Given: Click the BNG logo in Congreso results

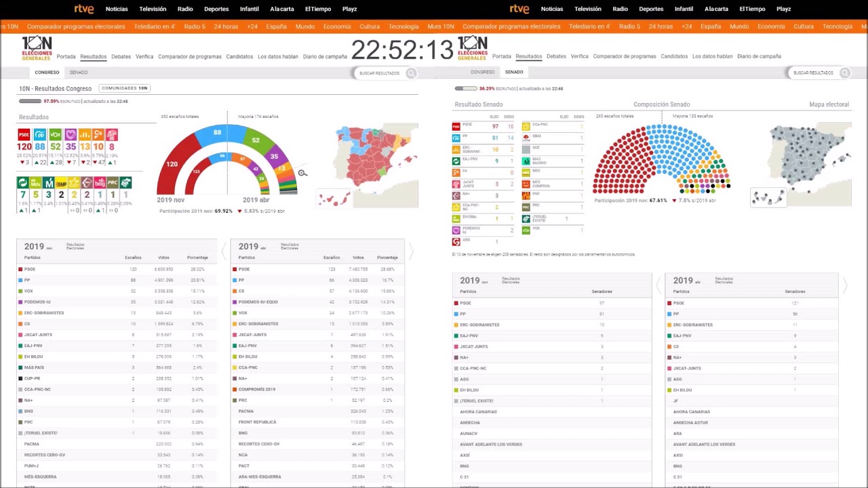Looking at the screenshot, I should [100, 182].
